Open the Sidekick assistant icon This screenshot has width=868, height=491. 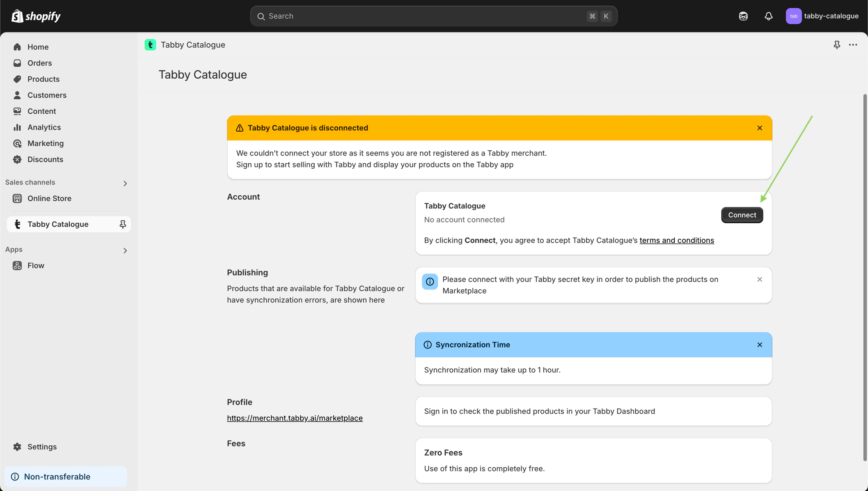coord(743,16)
